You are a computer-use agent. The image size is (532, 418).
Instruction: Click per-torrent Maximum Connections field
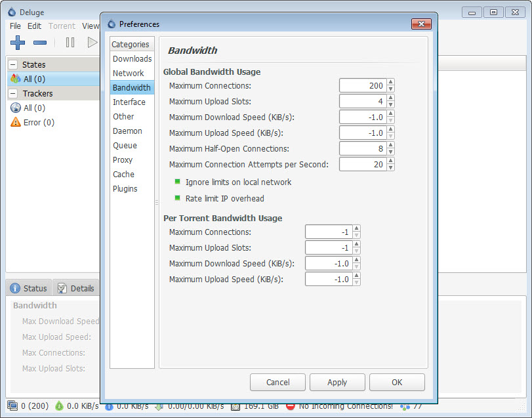329,232
